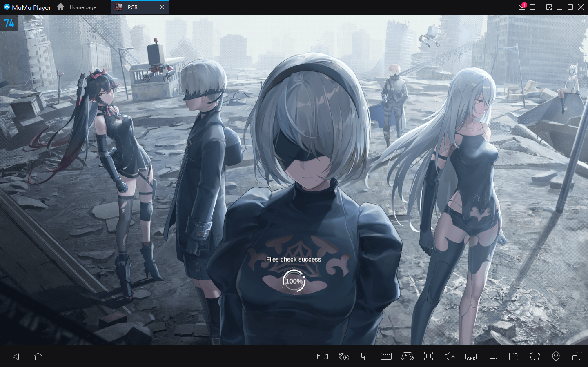Take a cropped screenshot
The image size is (588, 367).
pos(492,356)
